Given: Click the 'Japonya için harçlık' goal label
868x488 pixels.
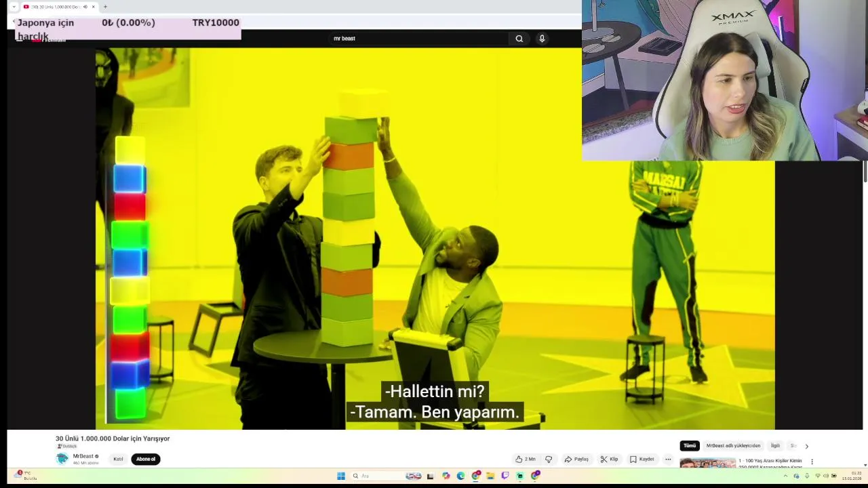Looking at the screenshot, I should point(45,29).
